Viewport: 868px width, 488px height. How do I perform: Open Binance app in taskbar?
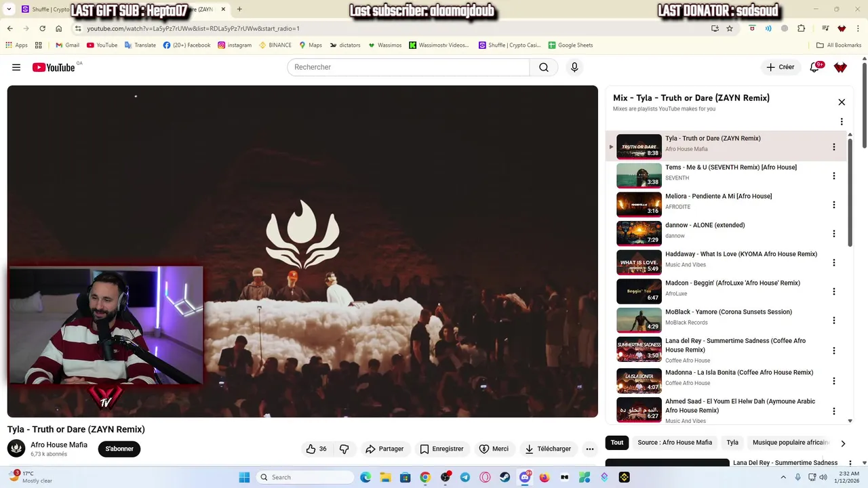(625, 477)
